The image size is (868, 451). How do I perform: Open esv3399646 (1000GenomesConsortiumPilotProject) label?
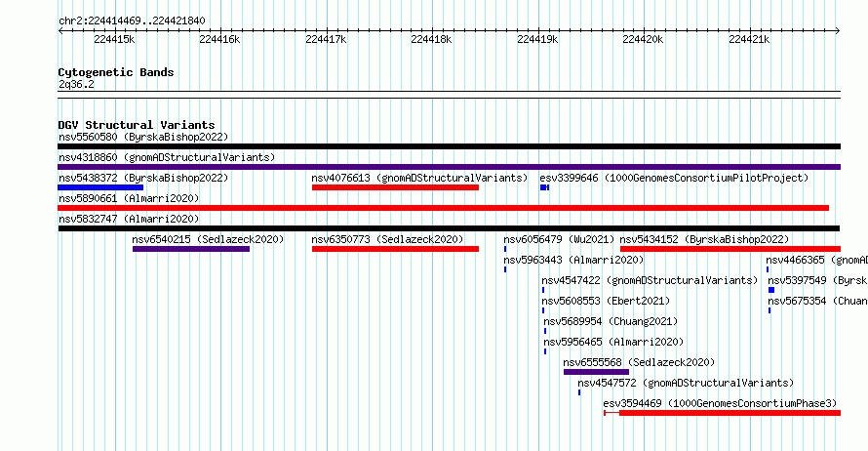click(674, 178)
